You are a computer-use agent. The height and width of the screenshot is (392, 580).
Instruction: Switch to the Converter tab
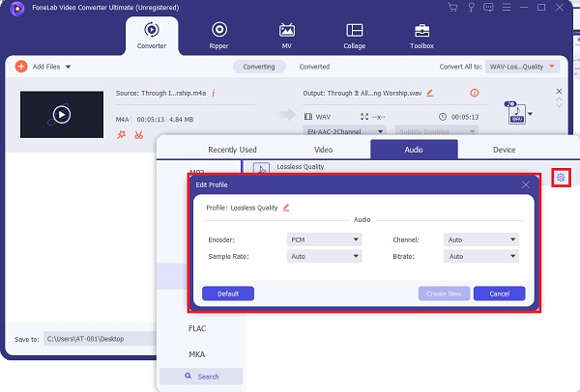pos(152,36)
